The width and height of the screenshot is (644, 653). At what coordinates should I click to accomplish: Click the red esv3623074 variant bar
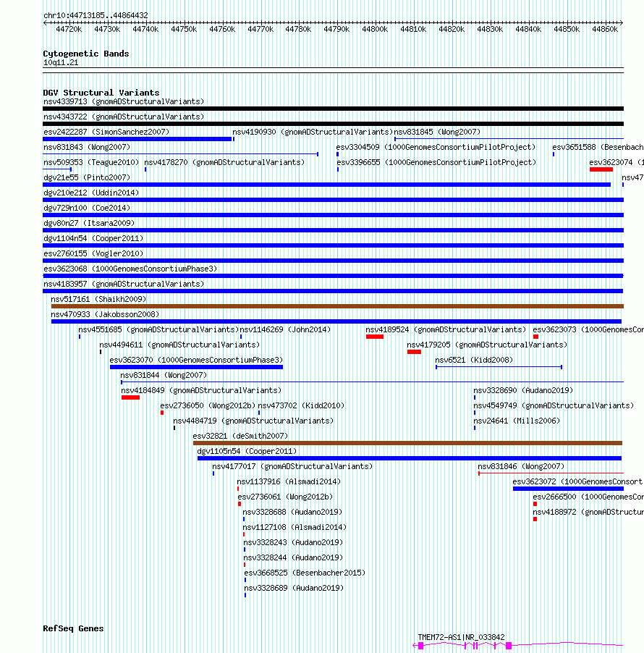point(601,169)
